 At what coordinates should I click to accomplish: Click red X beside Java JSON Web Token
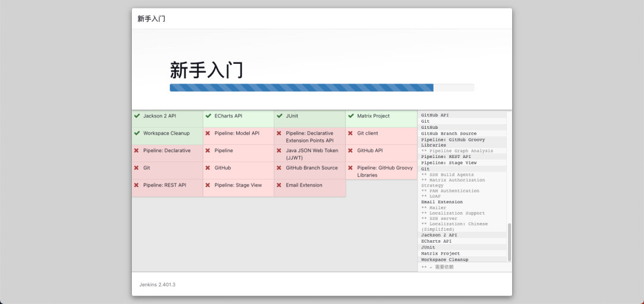(x=279, y=150)
